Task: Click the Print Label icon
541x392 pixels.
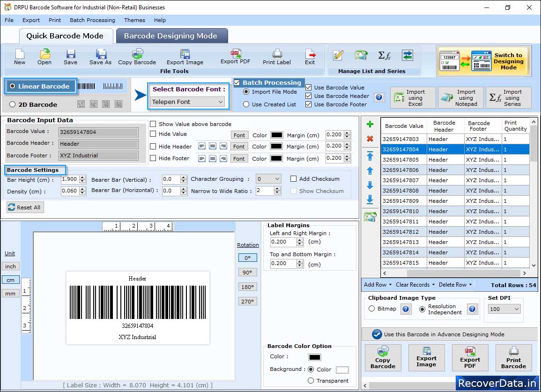Action: pyautogui.click(x=277, y=57)
